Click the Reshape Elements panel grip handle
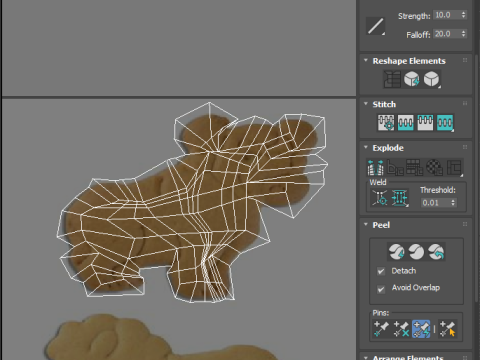The width and height of the screenshot is (480, 360). [465, 60]
